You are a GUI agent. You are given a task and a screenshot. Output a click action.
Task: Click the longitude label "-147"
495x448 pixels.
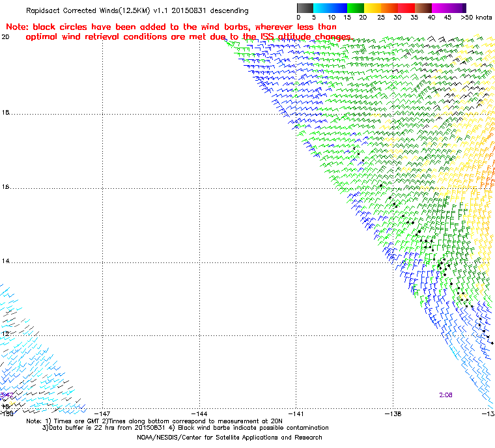pyautogui.click(x=102, y=413)
